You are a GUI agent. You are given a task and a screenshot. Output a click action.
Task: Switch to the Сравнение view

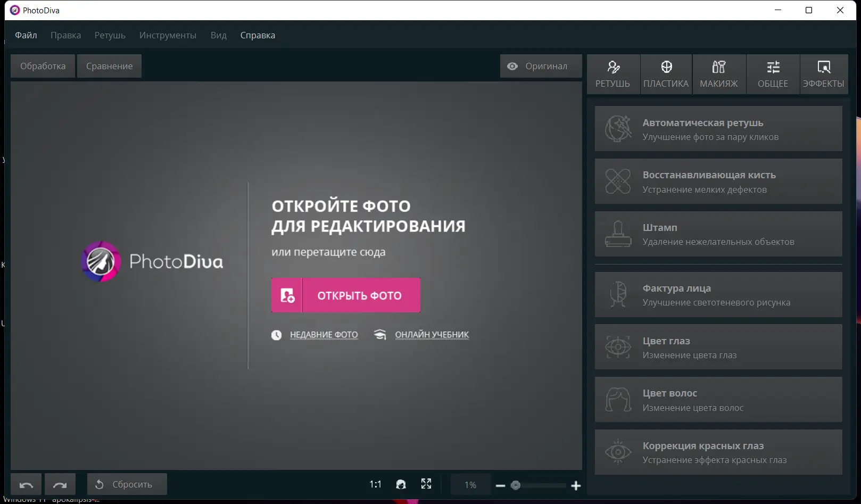click(110, 66)
